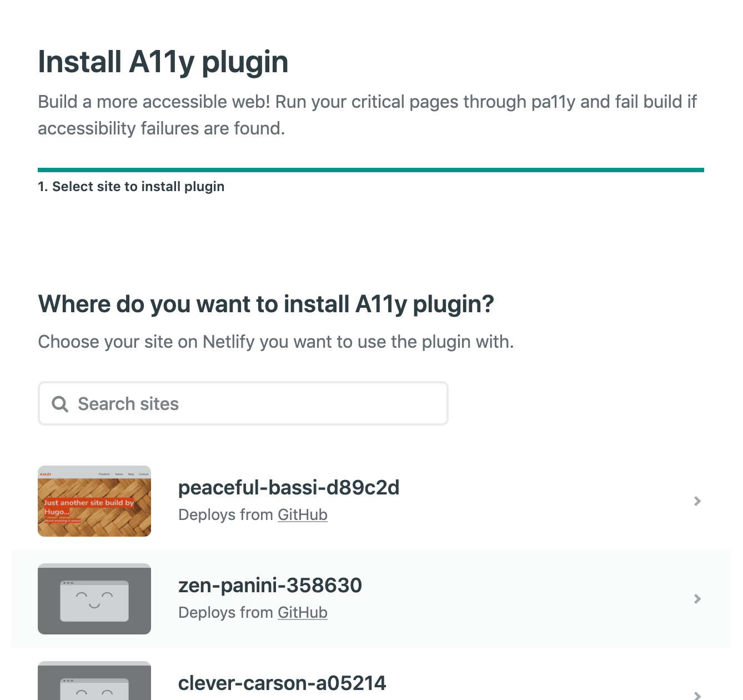Click the magnifying glass search icon
Image resolution: width=743 pixels, height=700 pixels.
pos(60,404)
